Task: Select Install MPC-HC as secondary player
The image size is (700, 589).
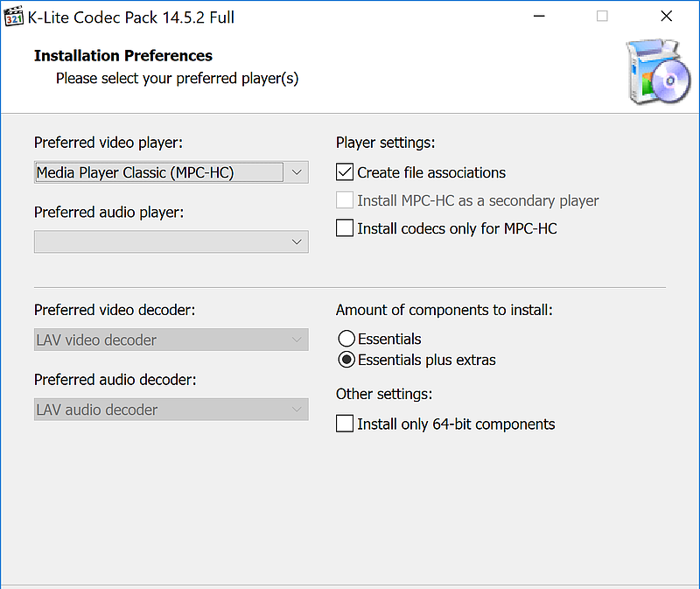Action: (x=344, y=200)
